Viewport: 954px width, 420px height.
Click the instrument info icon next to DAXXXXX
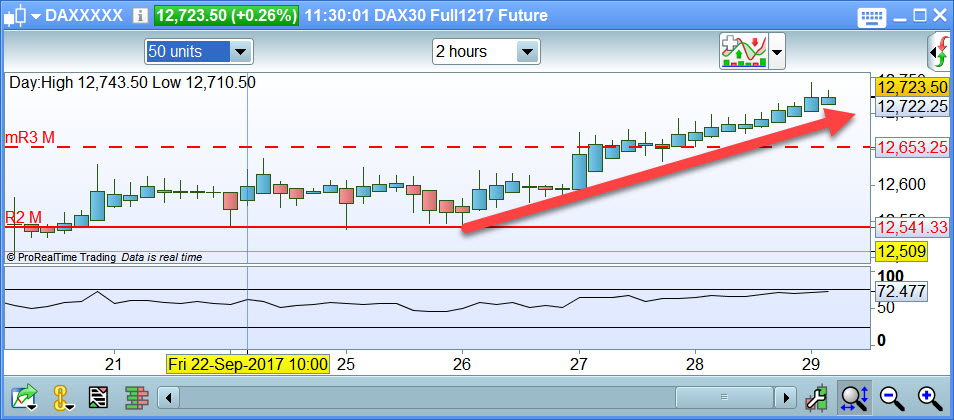tap(140, 16)
